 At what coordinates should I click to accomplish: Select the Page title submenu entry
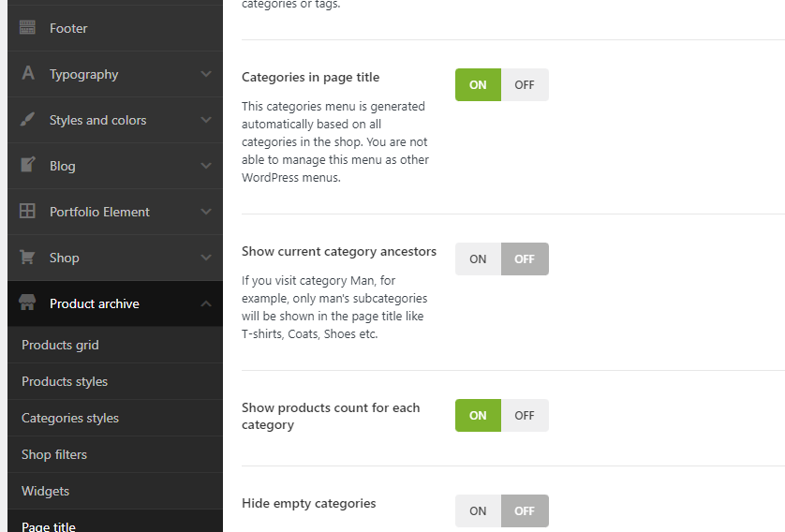49,525
